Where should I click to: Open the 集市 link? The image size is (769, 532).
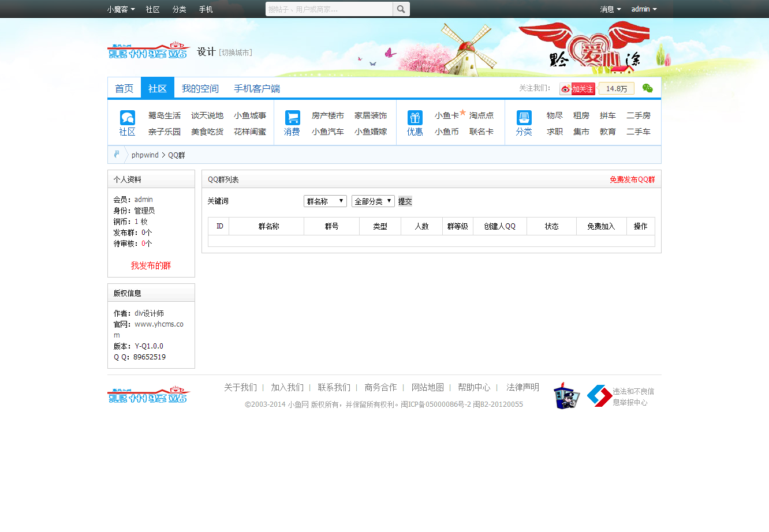pos(581,132)
